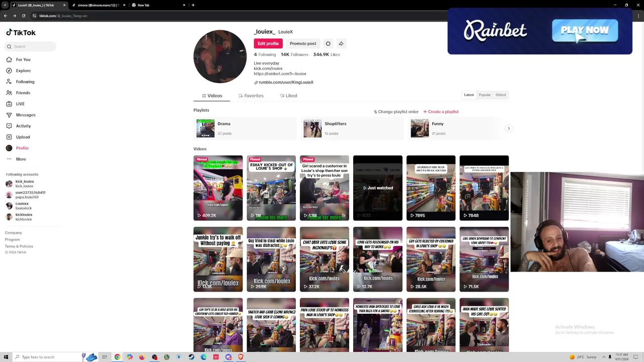Screen dimensions: 644x362
Task: Sort videos by Oldest
Action: [501, 95]
